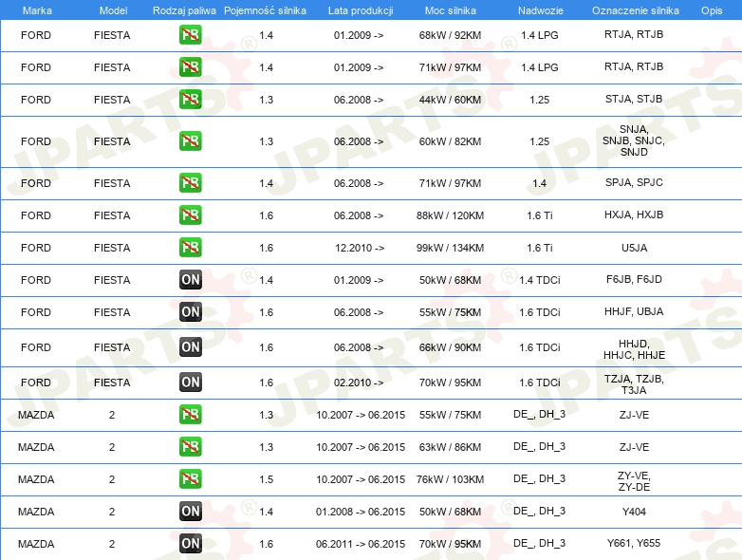Click the Opis column header

click(712, 10)
